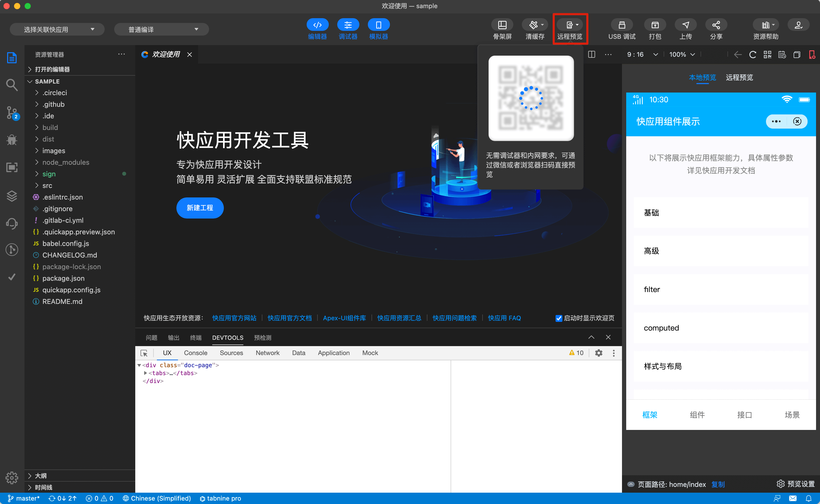Uncheck 启动时显示欢迎页 checkbox
820x504 pixels.
pyautogui.click(x=559, y=318)
